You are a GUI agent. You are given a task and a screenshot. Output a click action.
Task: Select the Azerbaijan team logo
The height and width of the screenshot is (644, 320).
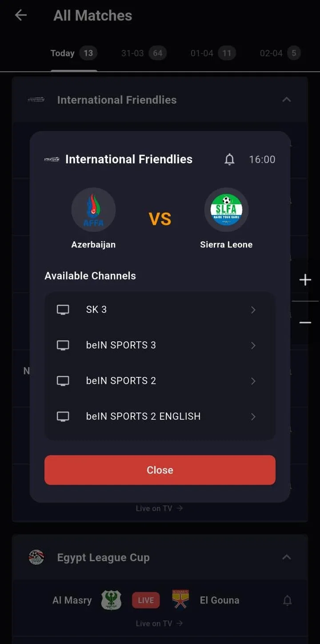coord(93,209)
